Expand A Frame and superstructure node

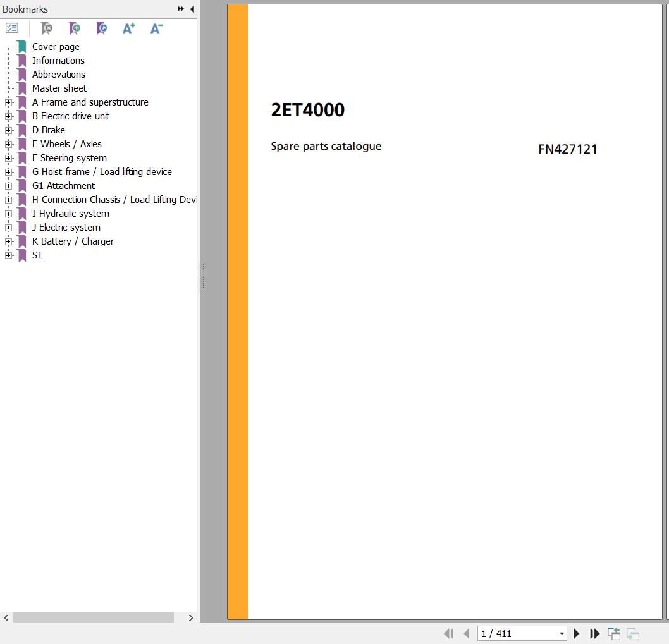(x=8, y=102)
